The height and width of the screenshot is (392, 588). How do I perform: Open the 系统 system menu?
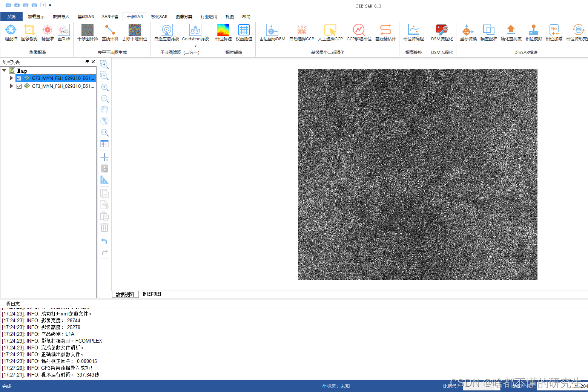[11, 17]
